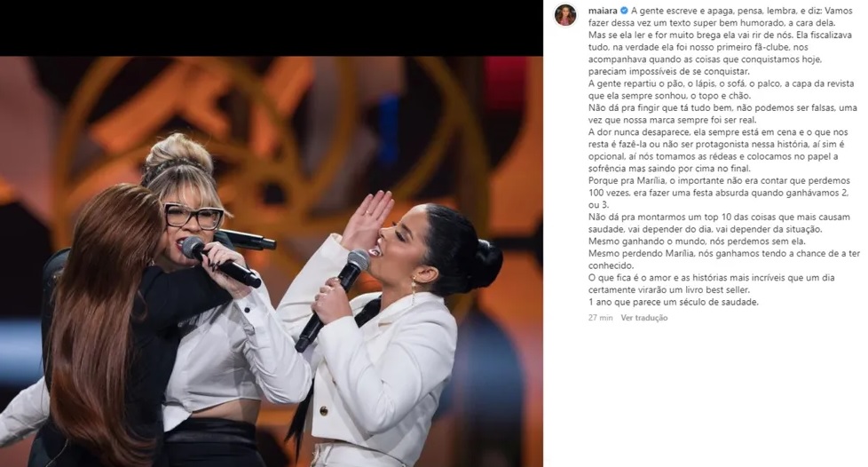Click the second microphone behind the blonde singer

point(245,240)
